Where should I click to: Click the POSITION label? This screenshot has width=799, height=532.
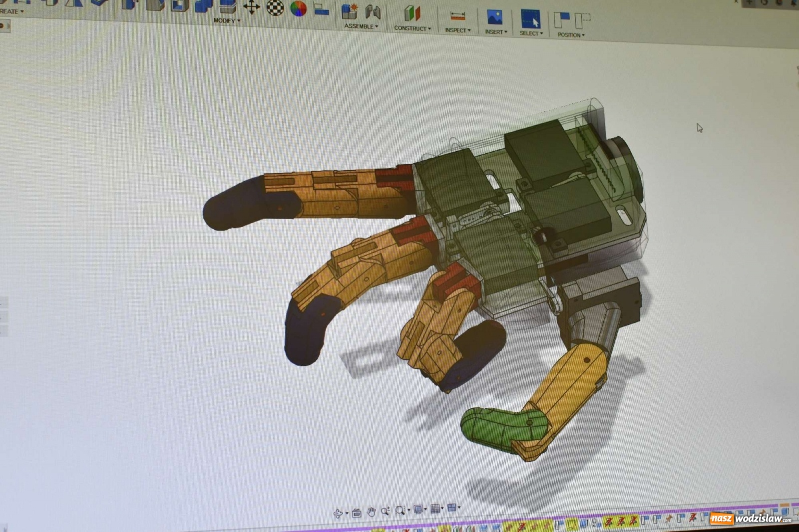click(571, 35)
